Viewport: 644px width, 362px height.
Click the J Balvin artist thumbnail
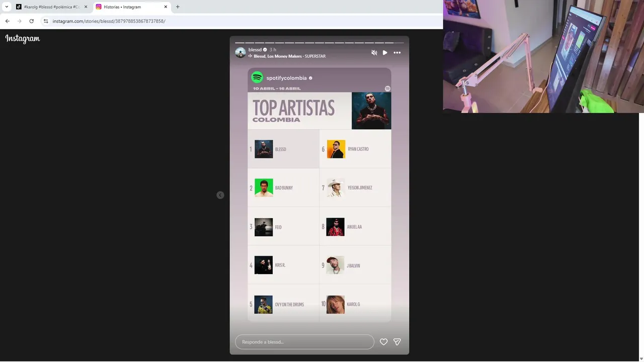coord(335,265)
